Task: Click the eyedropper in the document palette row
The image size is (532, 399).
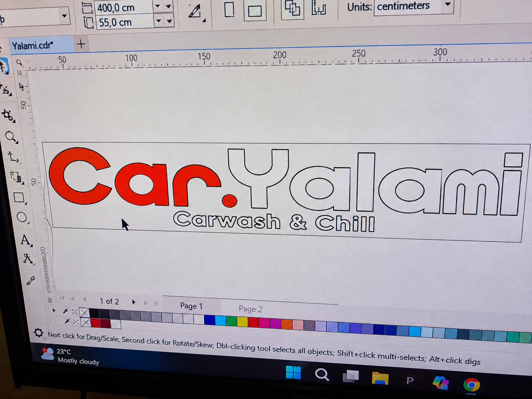Action: (x=67, y=321)
